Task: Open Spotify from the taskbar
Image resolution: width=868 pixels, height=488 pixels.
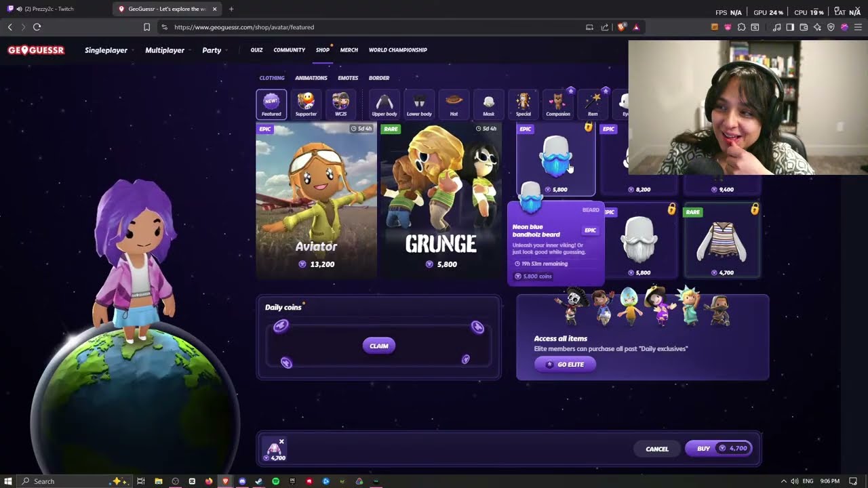Action: click(275, 481)
